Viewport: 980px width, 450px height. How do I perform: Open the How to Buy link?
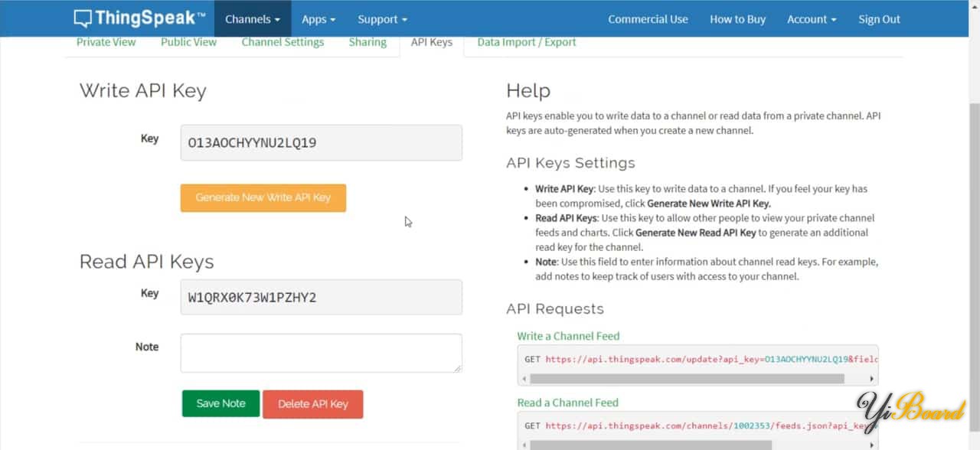pyautogui.click(x=737, y=19)
